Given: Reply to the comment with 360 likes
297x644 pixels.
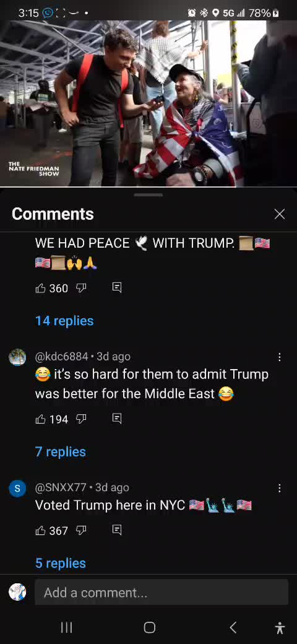Looking at the screenshot, I should coord(117,289).
